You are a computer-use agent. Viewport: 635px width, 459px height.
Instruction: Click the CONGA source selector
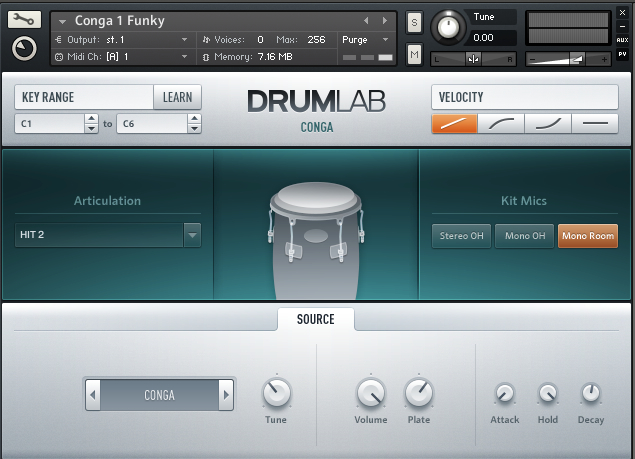(160, 395)
